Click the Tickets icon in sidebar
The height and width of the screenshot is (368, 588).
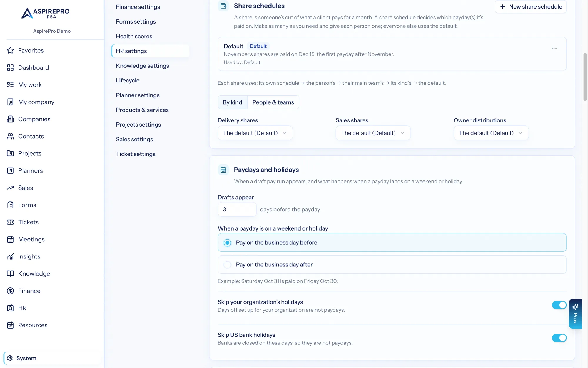coord(10,222)
